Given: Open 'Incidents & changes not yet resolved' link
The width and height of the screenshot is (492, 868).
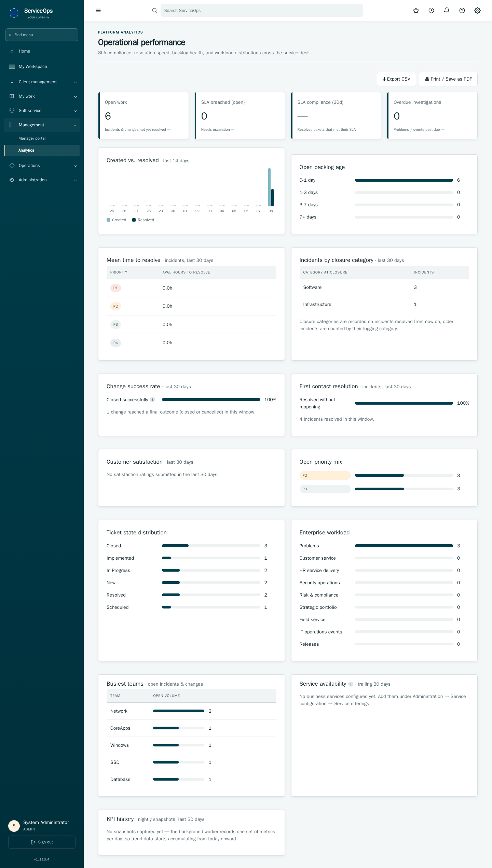Looking at the screenshot, I should (138, 130).
